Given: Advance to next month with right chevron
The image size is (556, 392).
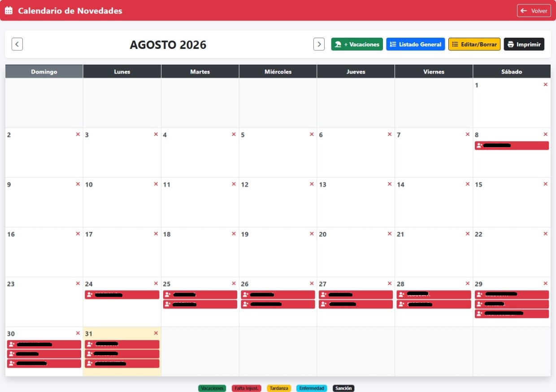Looking at the screenshot, I should 319,44.
